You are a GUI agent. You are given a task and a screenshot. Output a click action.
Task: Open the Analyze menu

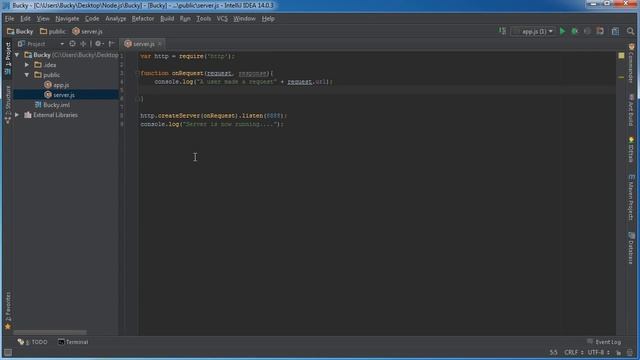[x=116, y=19]
